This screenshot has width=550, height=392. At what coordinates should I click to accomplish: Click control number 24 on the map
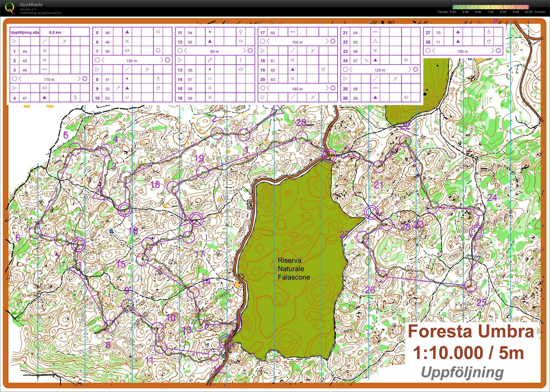(492, 198)
